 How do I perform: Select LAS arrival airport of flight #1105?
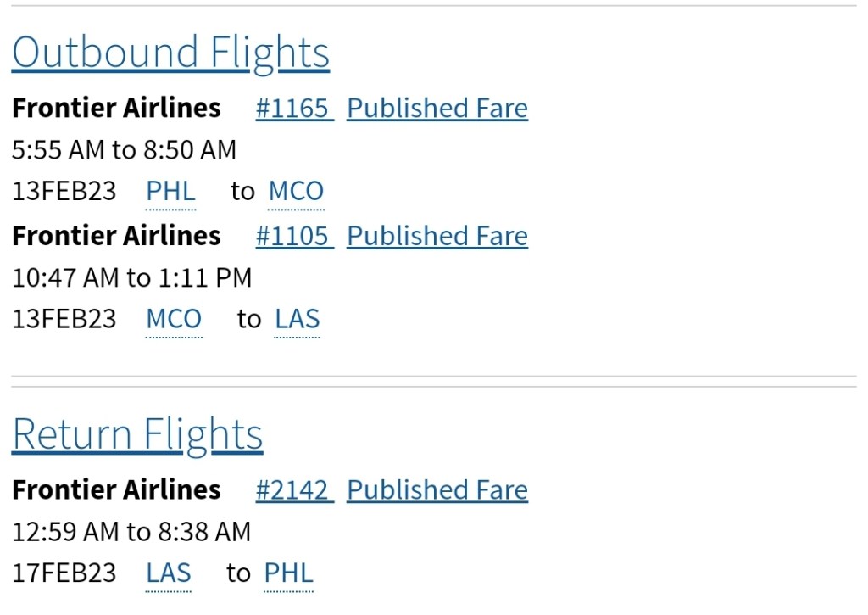tap(298, 320)
